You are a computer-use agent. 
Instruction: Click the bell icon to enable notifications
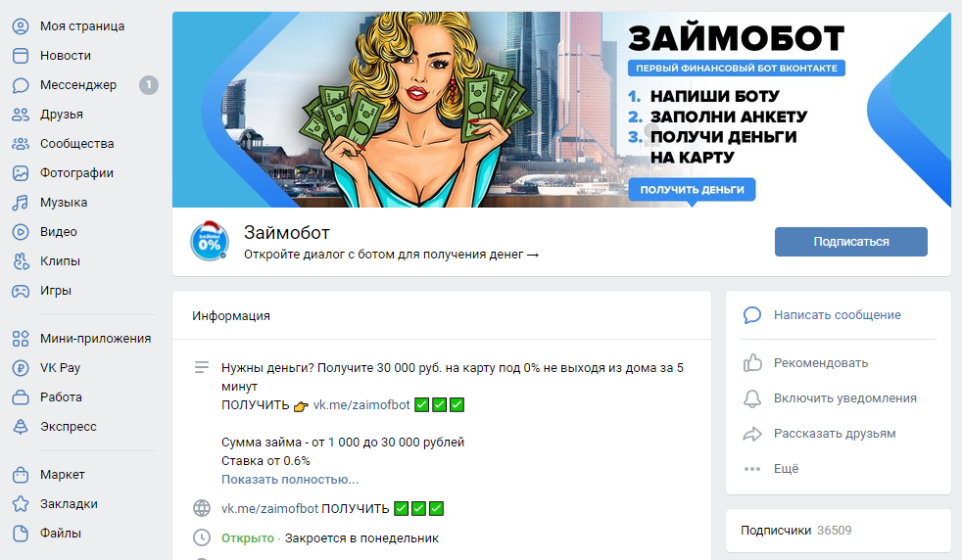click(x=752, y=398)
